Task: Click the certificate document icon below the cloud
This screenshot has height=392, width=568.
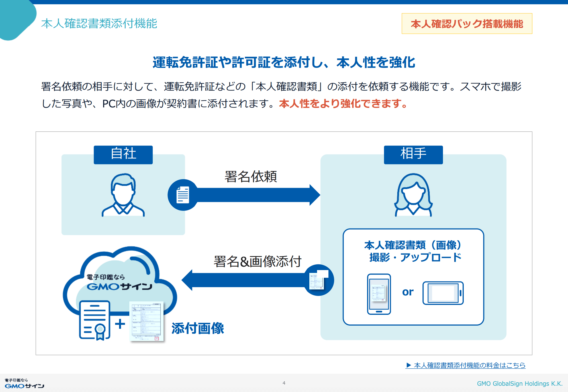Action: tap(95, 320)
